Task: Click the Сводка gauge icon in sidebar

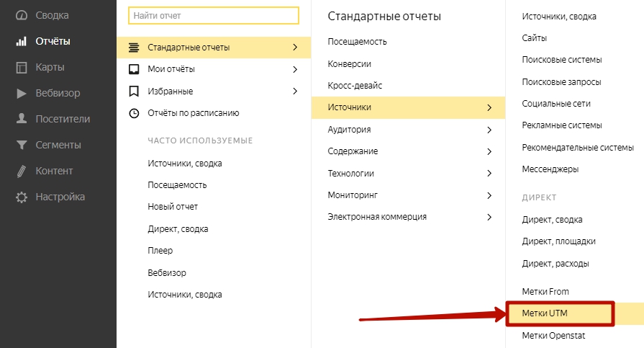Action: 22,15
